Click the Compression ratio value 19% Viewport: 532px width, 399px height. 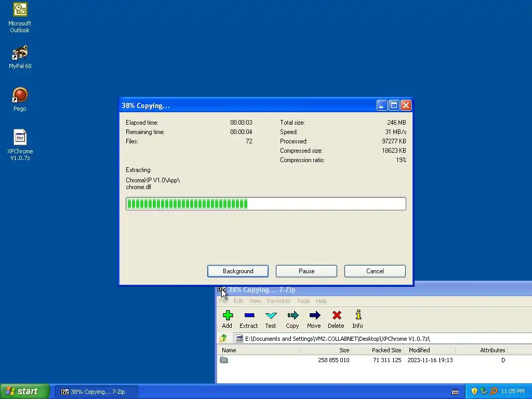coord(401,160)
